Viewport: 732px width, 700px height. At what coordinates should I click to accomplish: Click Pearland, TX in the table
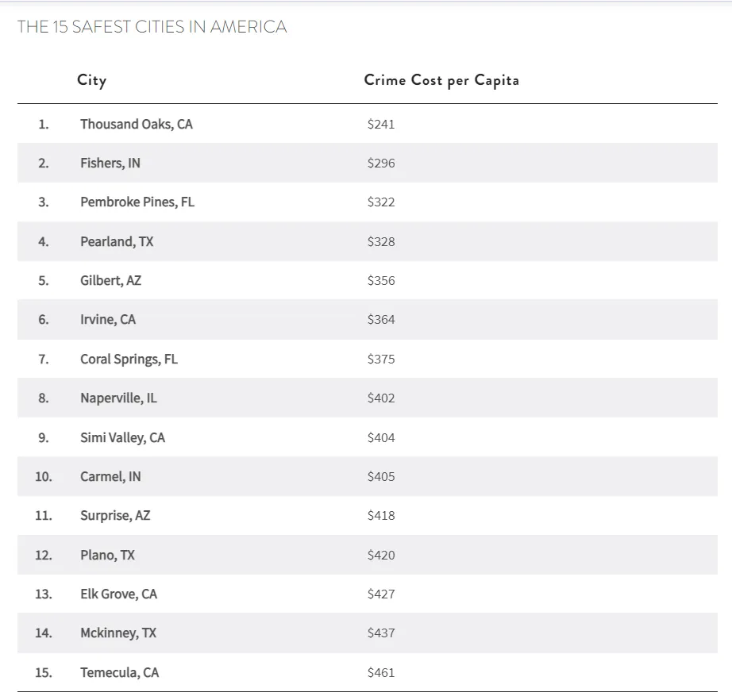pos(117,241)
